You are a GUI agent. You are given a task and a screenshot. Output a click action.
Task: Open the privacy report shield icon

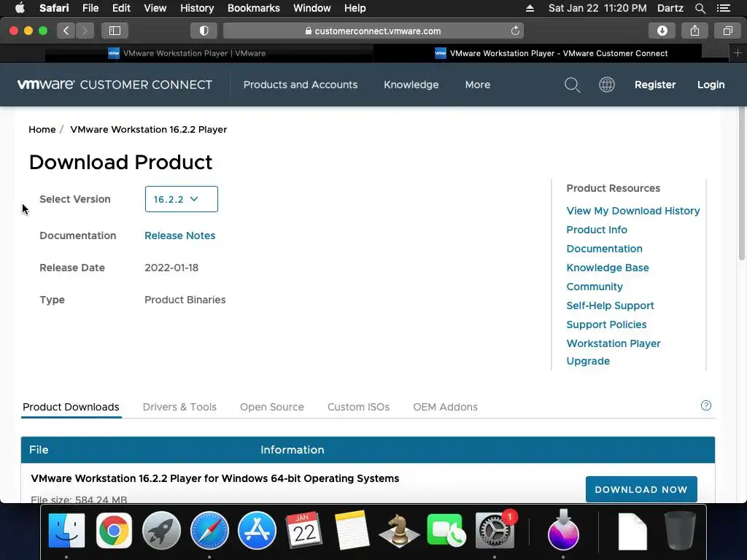pos(204,31)
